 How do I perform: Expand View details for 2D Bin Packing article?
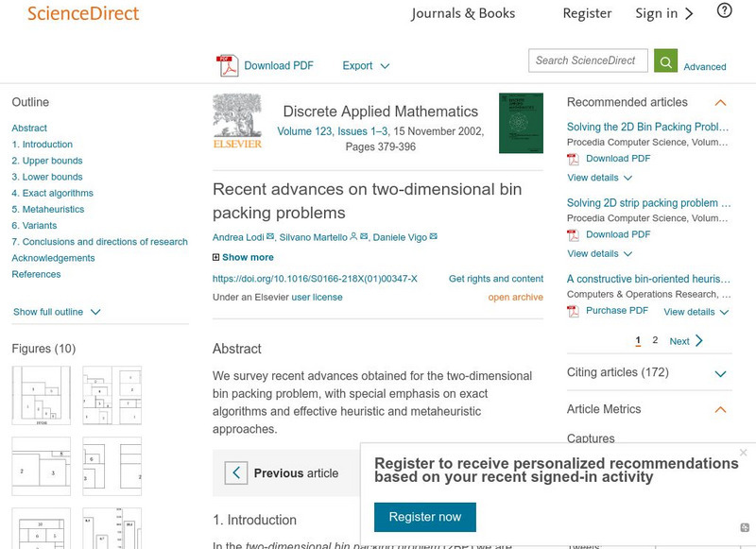tap(600, 178)
